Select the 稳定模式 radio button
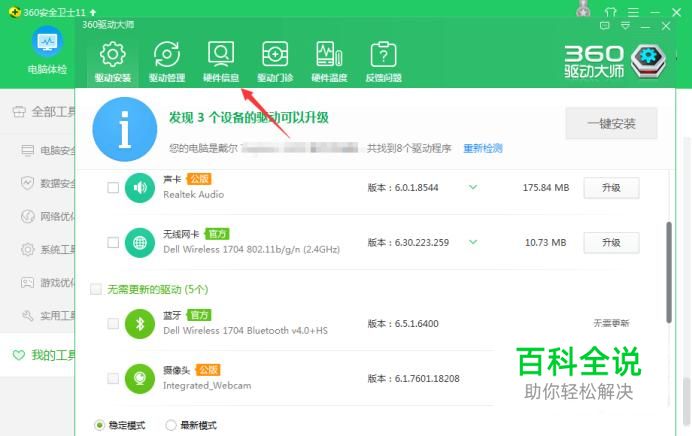 tap(99, 425)
